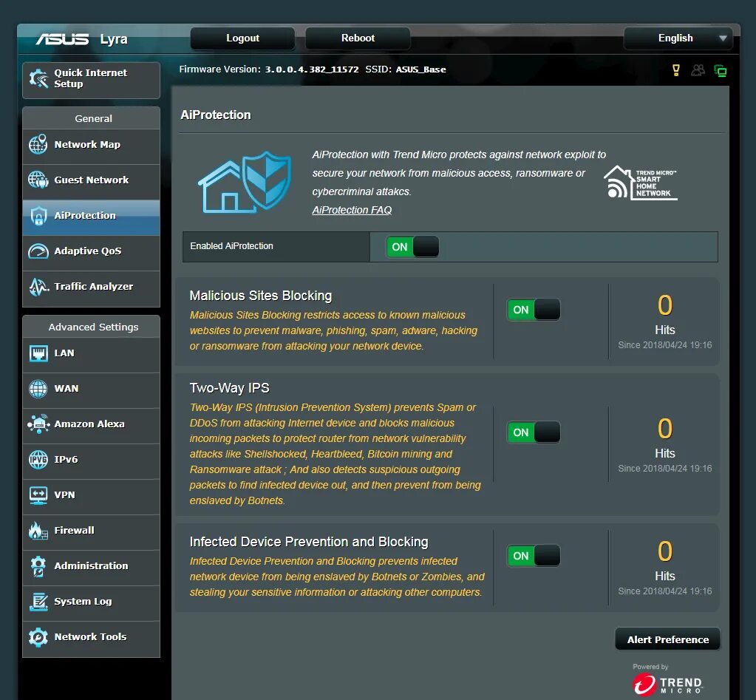Click the Reboot button
This screenshot has width=756, height=700.
(x=358, y=38)
